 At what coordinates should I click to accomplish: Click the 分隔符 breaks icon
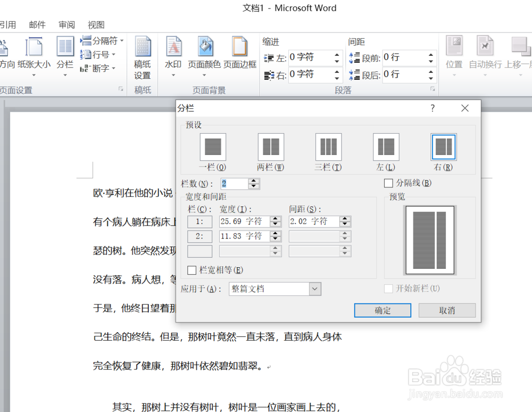tap(86, 41)
